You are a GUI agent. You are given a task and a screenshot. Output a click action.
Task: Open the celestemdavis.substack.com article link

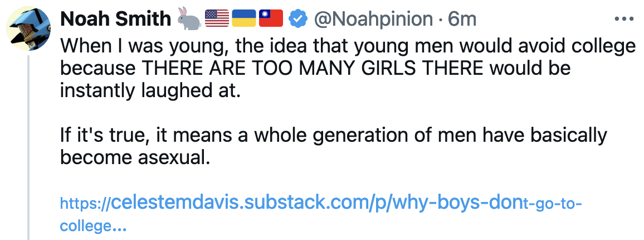[240, 203]
